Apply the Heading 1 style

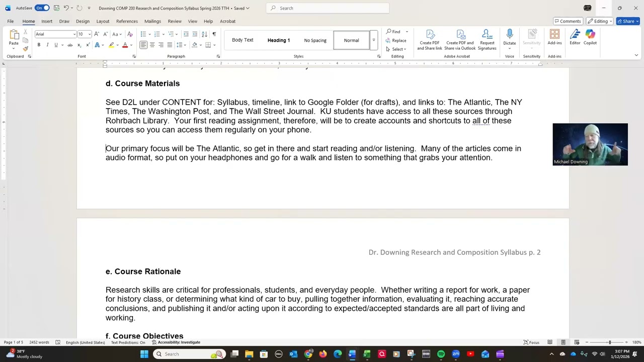(279, 40)
